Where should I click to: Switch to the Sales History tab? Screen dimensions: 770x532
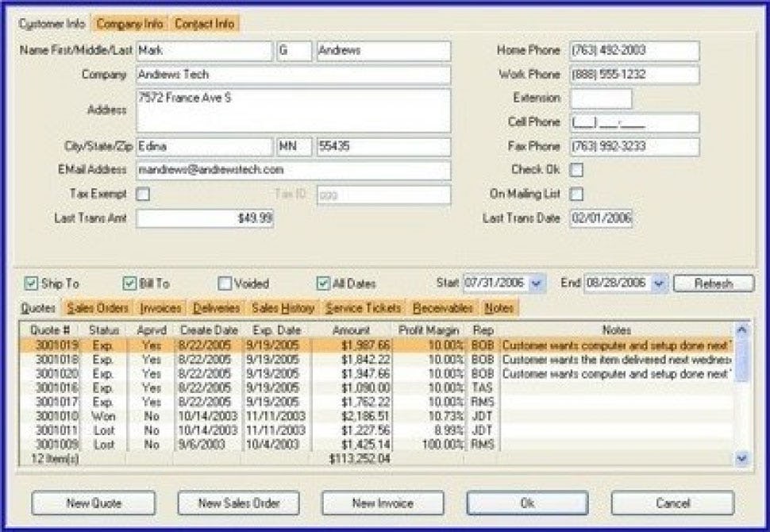pos(283,308)
